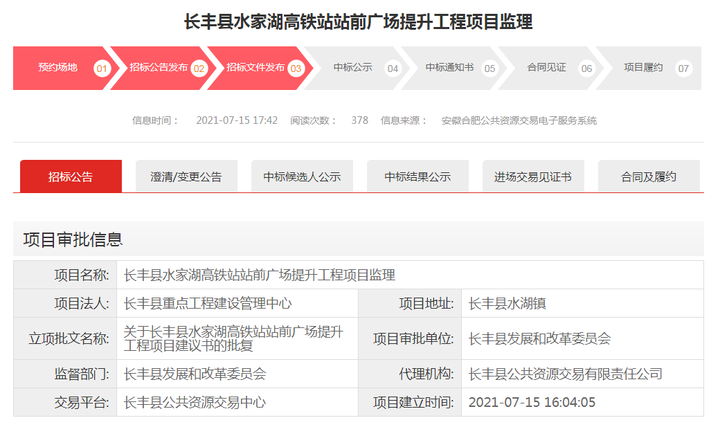This screenshot has width=720, height=427.
Task: Click the 交易平台 label cell
Action: [65, 402]
